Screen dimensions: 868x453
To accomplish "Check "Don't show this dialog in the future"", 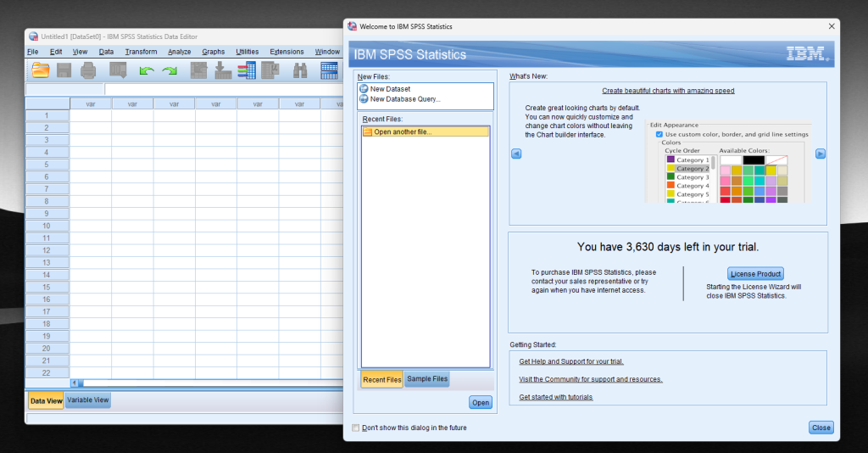I will [x=355, y=428].
